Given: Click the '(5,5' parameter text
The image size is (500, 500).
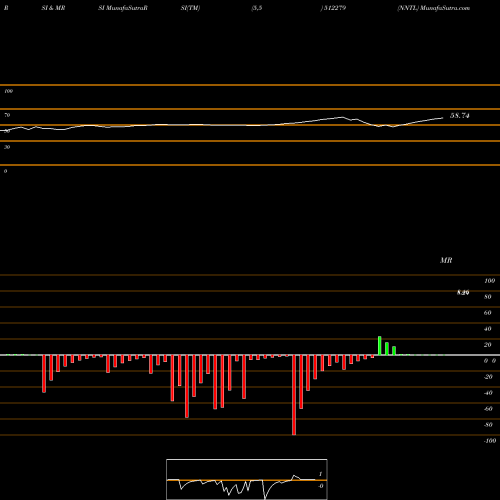Looking at the screenshot, I should tap(257, 8).
